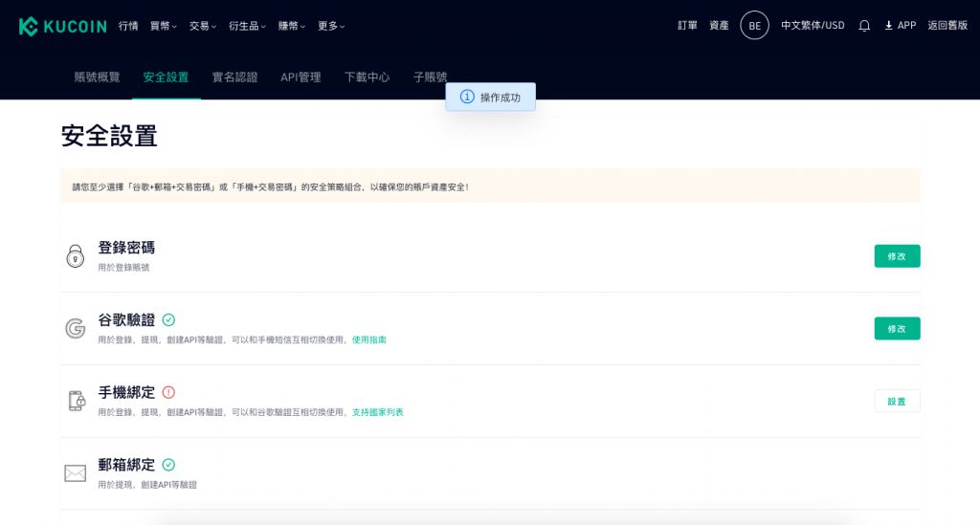Open the 使用指南 link

click(x=368, y=340)
